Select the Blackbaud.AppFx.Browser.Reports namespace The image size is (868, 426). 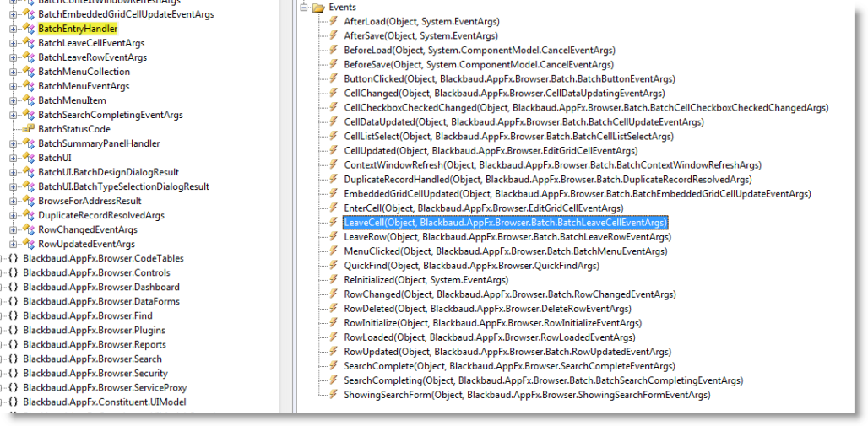(x=95, y=345)
